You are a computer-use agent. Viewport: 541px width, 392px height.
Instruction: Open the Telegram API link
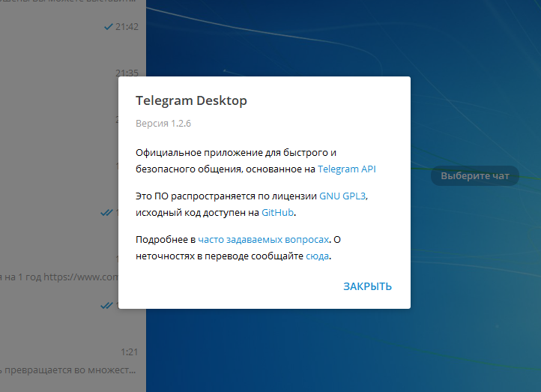[346, 169]
